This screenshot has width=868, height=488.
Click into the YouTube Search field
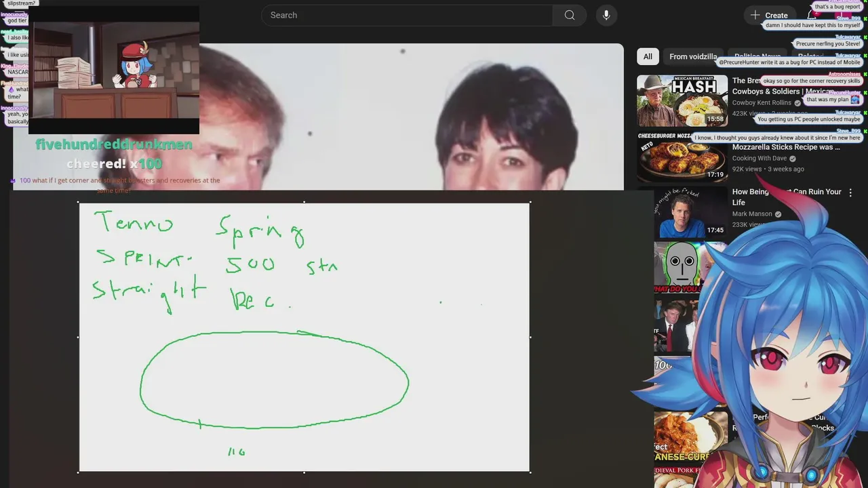[407, 15]
